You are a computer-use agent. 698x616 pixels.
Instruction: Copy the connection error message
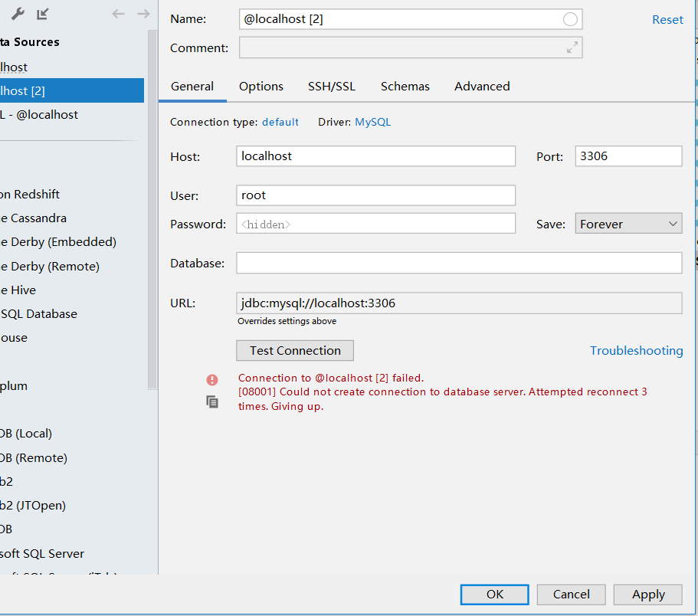pos(212,401)
